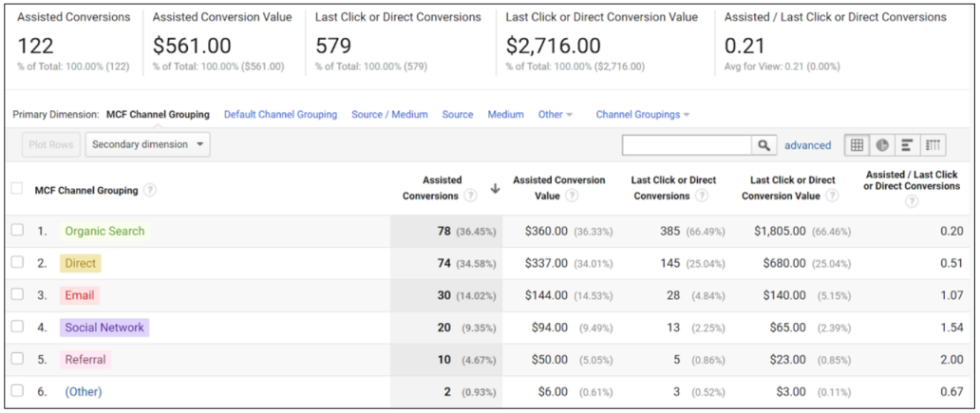Switch to data table view icon

pos(857,145)
